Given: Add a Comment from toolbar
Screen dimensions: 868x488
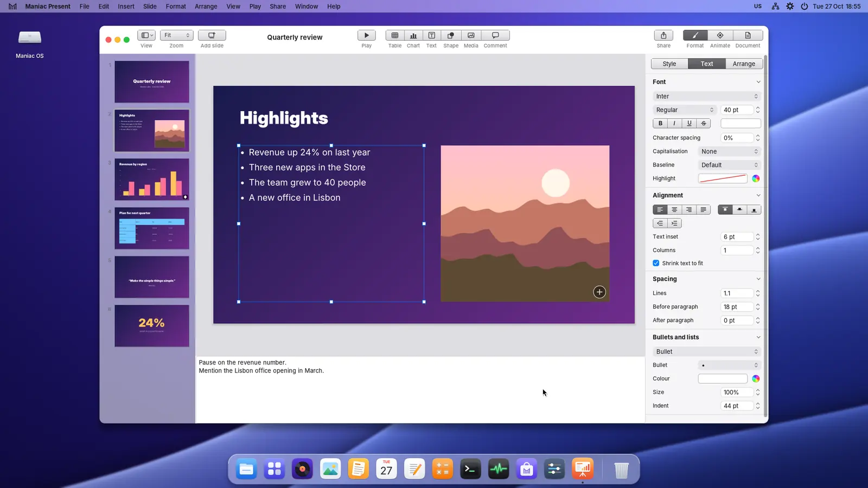Looking at the screenshot, I should point(495,35).
